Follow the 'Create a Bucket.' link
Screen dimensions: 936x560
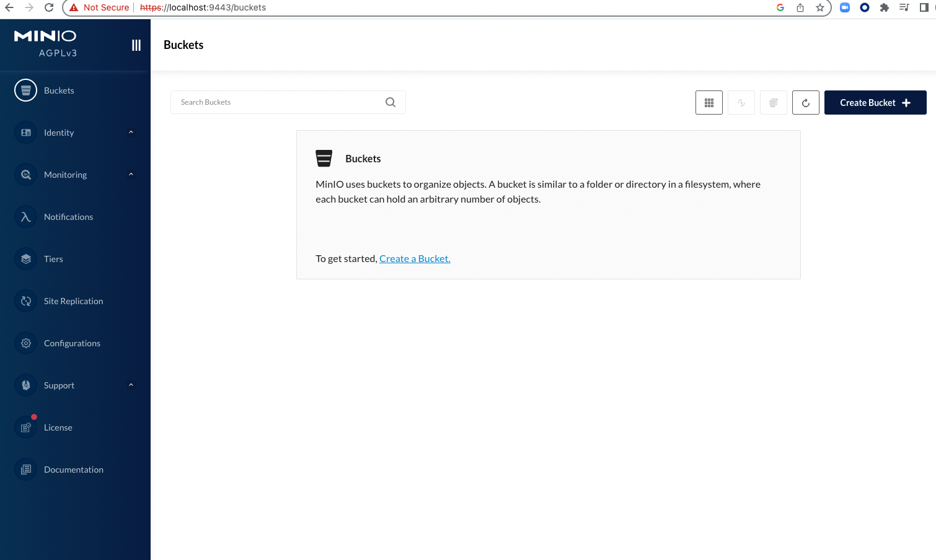click(x=415, y=259)
